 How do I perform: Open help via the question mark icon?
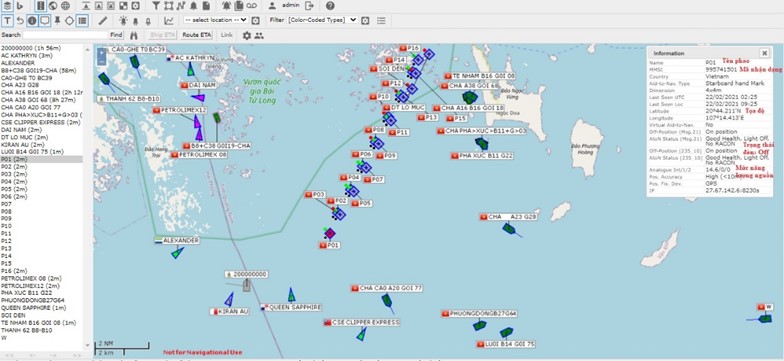(330, 6)
